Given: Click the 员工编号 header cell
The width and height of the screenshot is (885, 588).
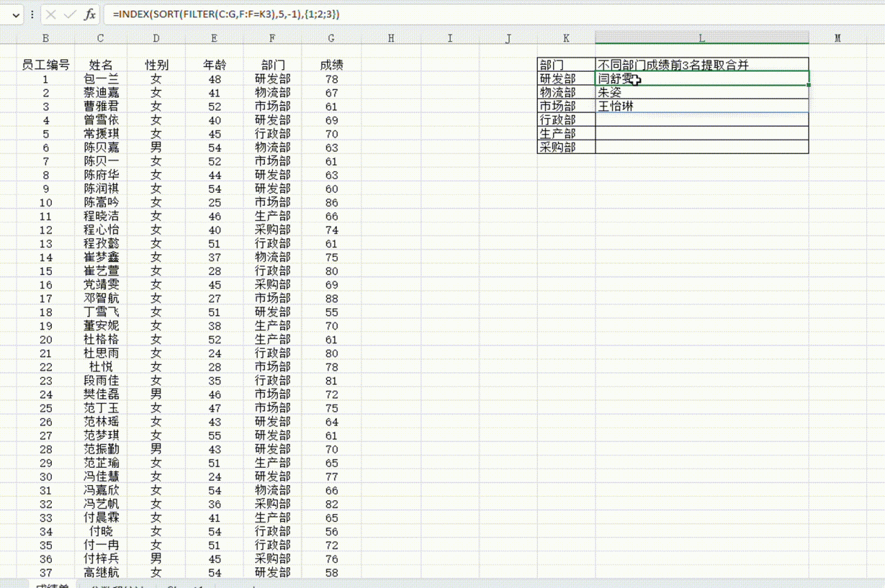Looking at the screenshot, I should coord(46,65).
